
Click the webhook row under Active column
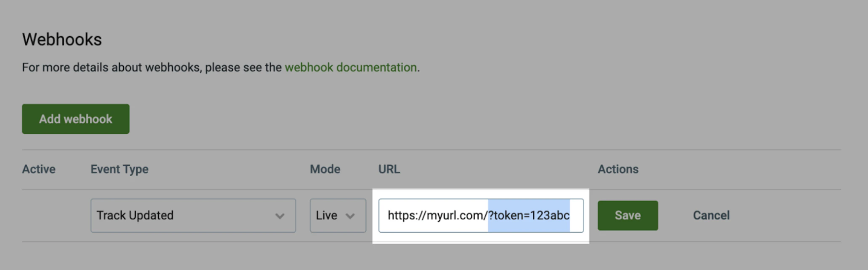coord(39,215)
